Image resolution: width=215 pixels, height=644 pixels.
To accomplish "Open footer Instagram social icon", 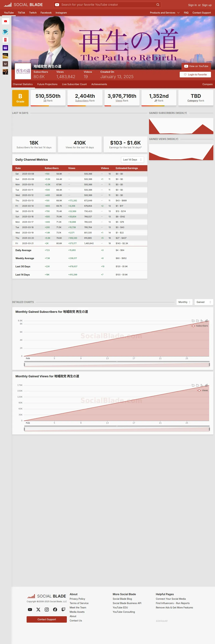I will coord(47,610).
